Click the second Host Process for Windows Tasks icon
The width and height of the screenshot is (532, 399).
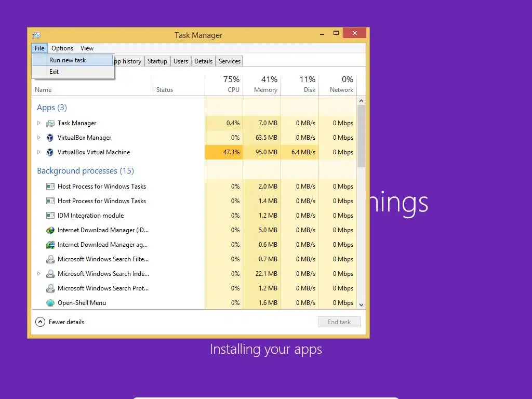coord(50,201)
